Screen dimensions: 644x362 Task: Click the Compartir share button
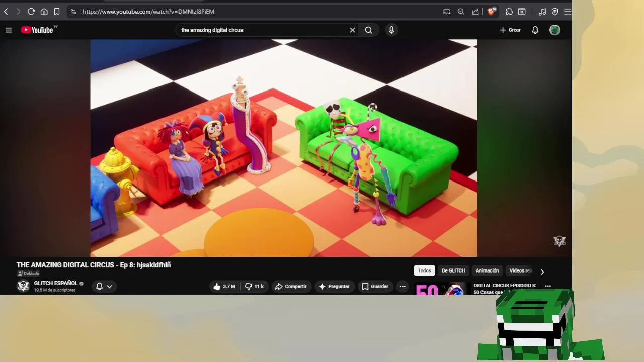tap(291, 287)
